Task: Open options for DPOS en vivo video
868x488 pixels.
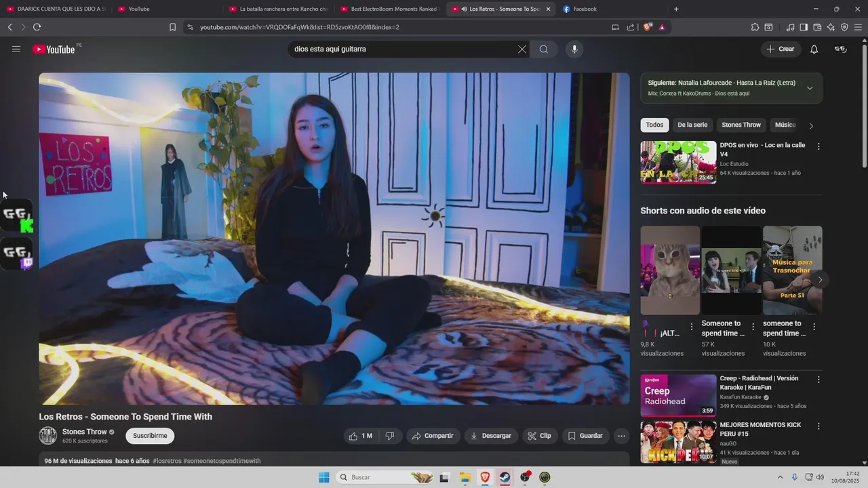Action: point(818,146)
